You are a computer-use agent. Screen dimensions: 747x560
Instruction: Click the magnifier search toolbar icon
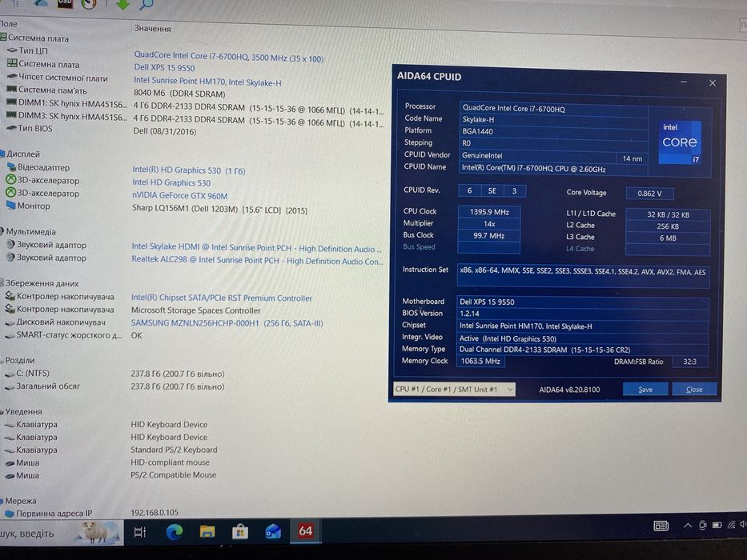[x=147, y=4]
